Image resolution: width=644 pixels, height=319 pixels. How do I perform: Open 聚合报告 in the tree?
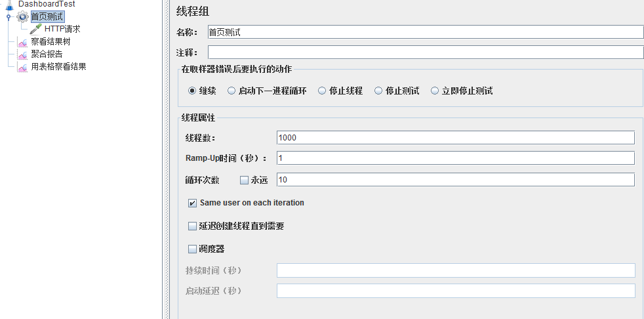point(47,54)
